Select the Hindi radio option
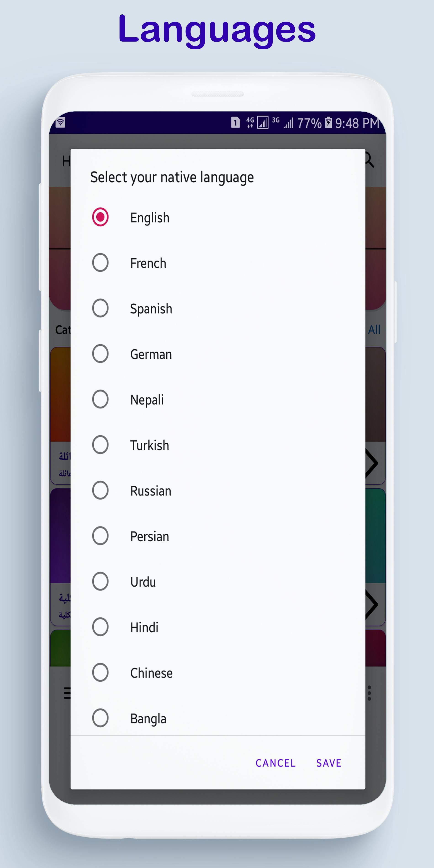This screenshot has width=434, height=868. pos(101,627)
